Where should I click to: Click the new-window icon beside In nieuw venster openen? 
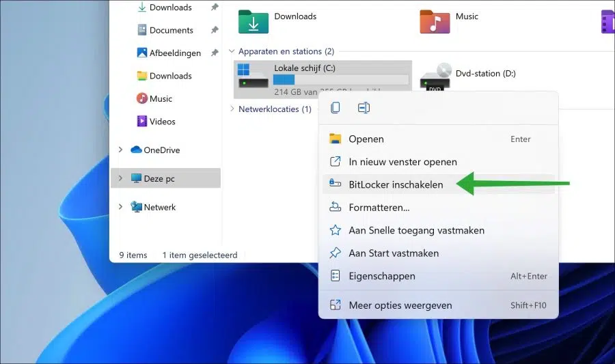click(336, 161)
